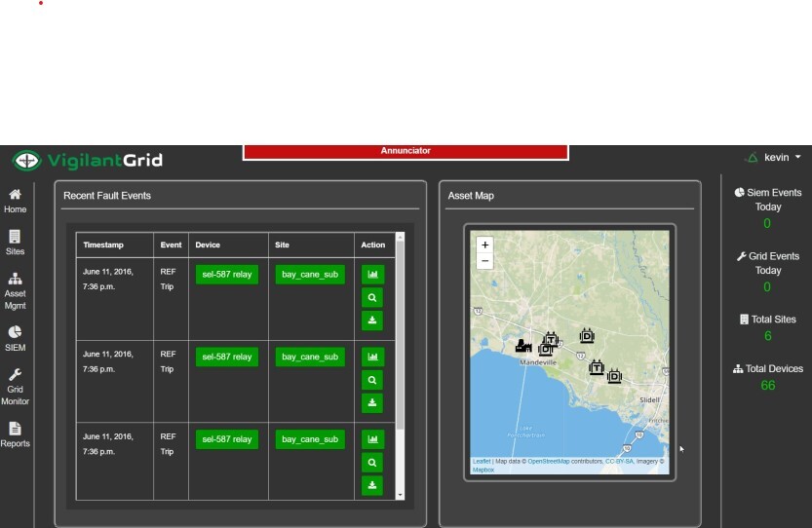812x528 pixels.
Task: Open the OpenStreetMap attribution link
Action: click(x=549, y=461)
